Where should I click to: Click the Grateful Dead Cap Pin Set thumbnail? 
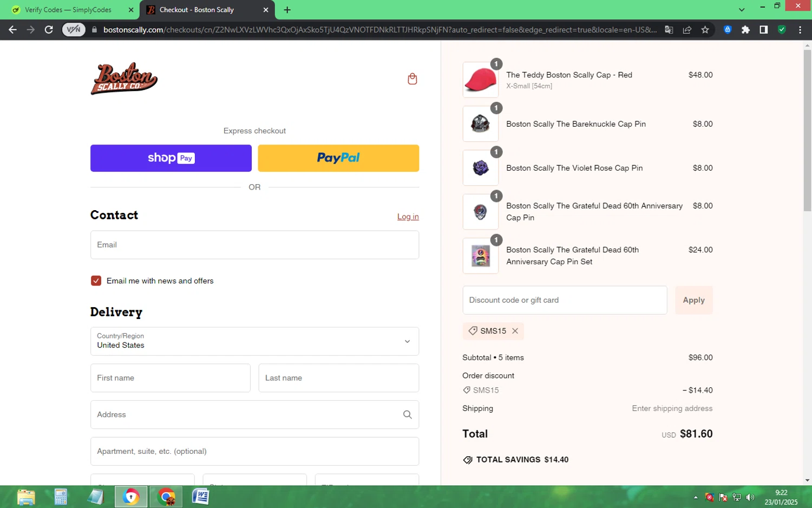tap(481, 256)
